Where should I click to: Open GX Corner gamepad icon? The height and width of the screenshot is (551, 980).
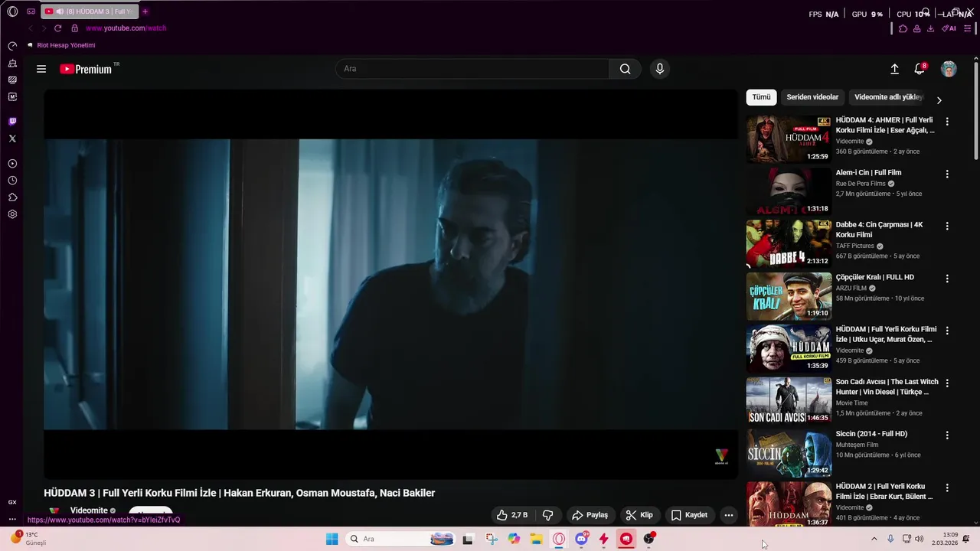coord(31,11)
